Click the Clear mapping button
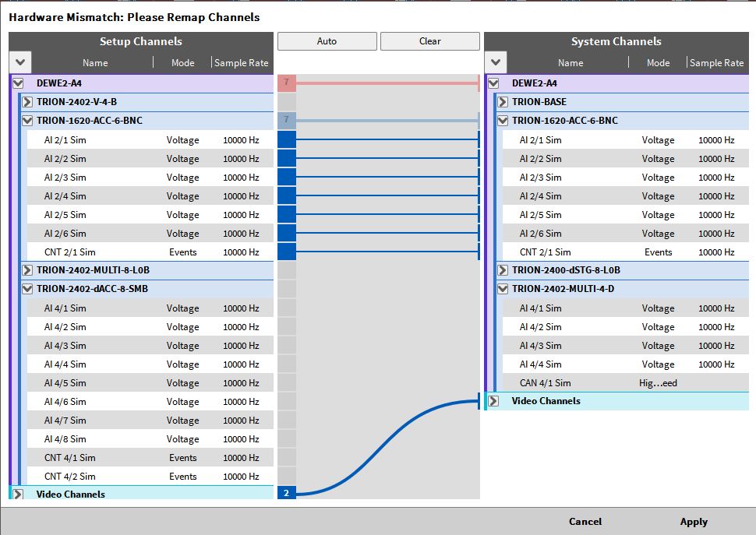The width and height of the screenshot is (756, 535). [429, 41]
